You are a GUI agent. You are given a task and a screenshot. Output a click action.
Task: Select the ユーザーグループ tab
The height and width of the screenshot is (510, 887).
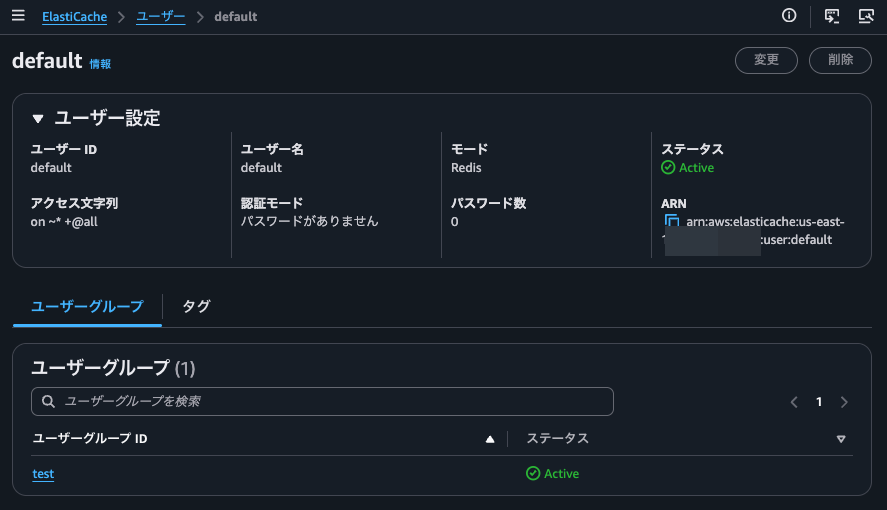pos(87,306)
